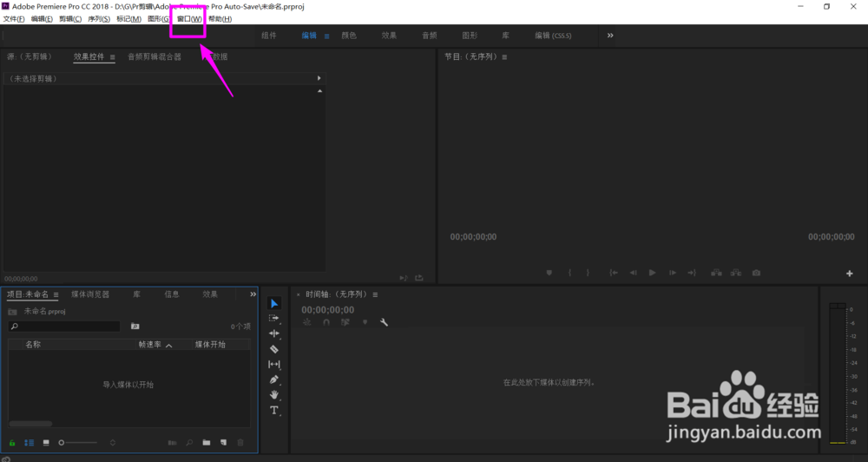Select the Selection (arrow) tool

click(274, 303)
